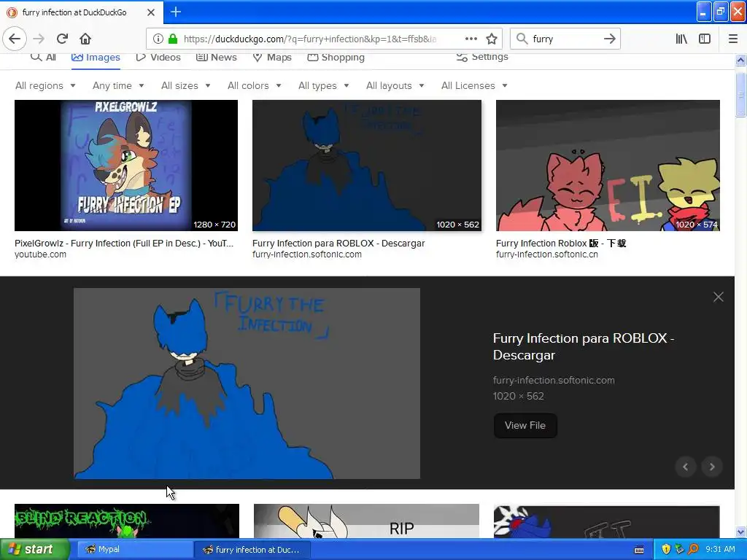
Task: Open the tray keyboard icon
Action: [639, 550]
